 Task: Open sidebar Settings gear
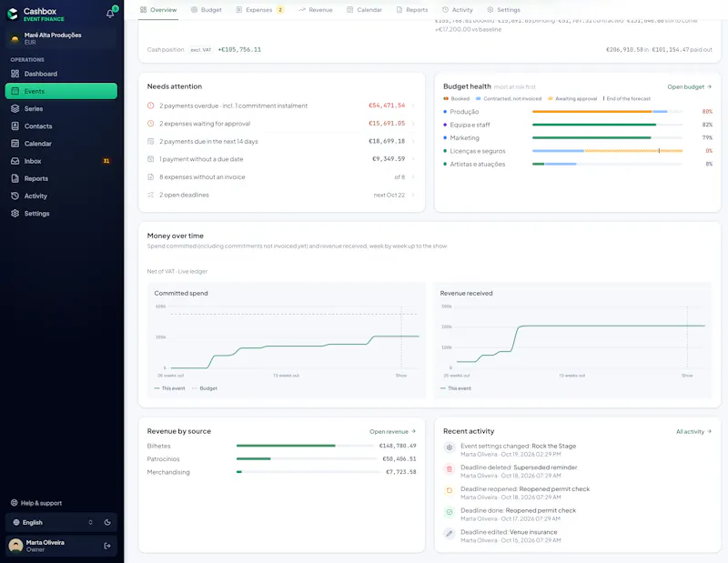click(x=61, y=214)
